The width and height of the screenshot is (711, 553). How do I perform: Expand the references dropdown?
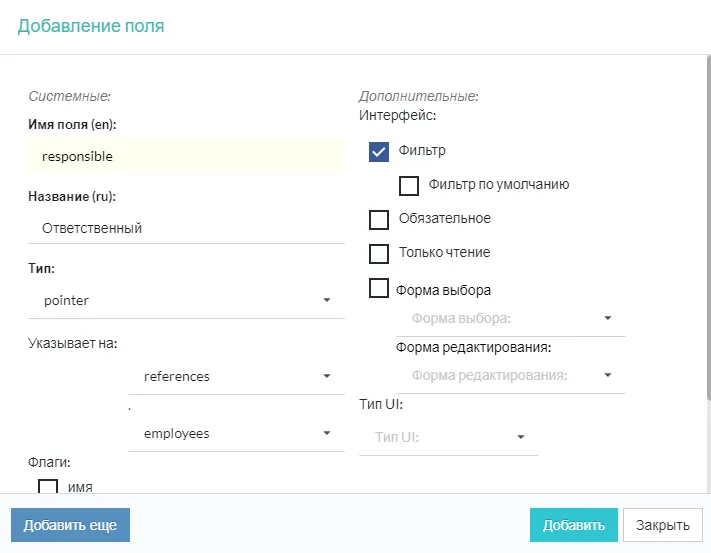point(236,376)
